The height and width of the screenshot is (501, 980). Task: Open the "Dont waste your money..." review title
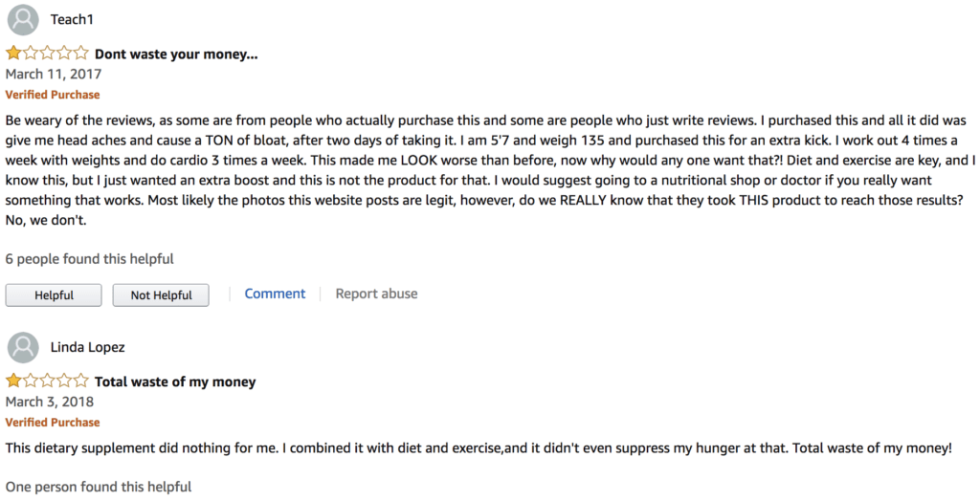pyautogui.click(x=176, y=54)
